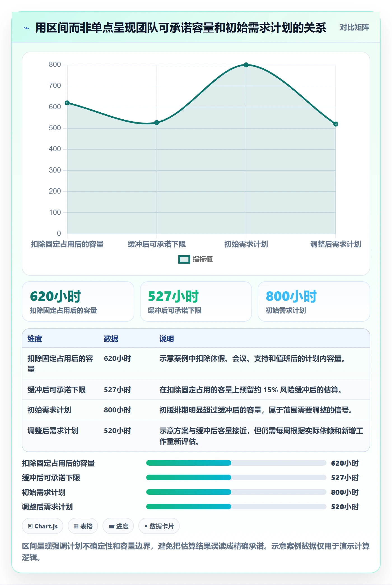Click the 800小时 cell in the table
The height and width of the screenshot is (585, 392).
118,410
